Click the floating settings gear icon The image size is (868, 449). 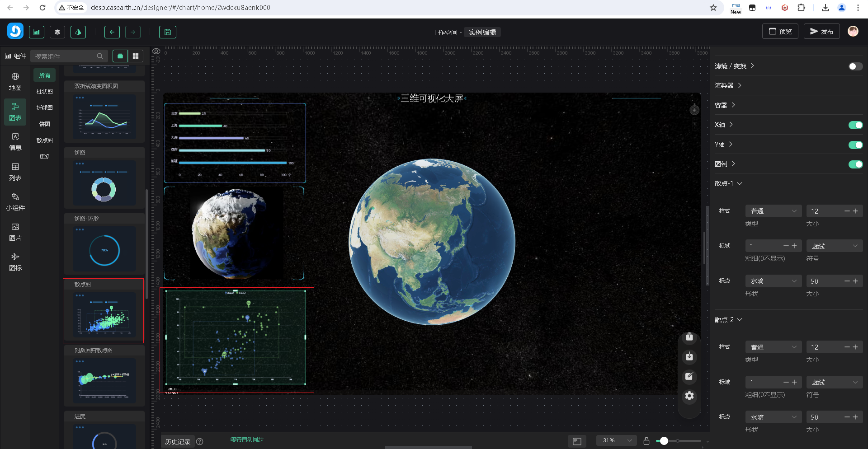click(x=689, y=396)
